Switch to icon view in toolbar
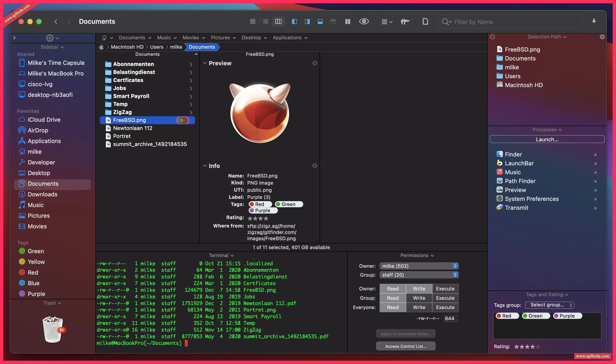 coord(253,22)
